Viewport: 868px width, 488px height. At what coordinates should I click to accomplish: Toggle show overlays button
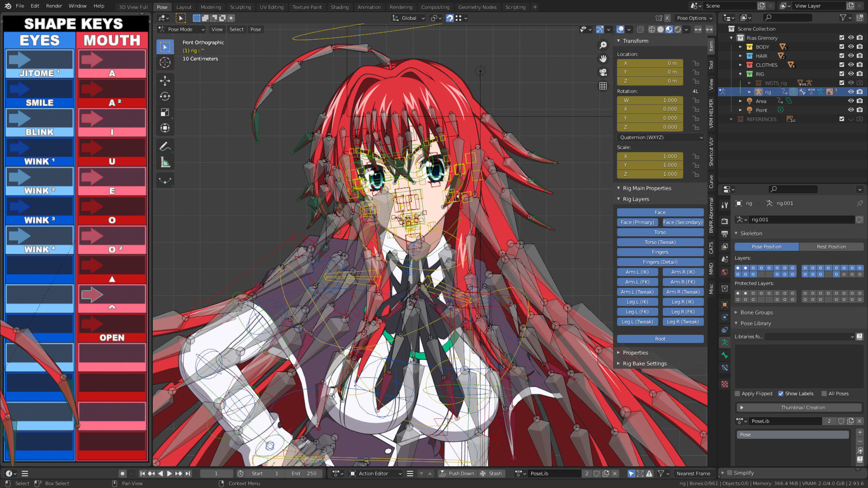pyautogui.click(x=621, y=29)
